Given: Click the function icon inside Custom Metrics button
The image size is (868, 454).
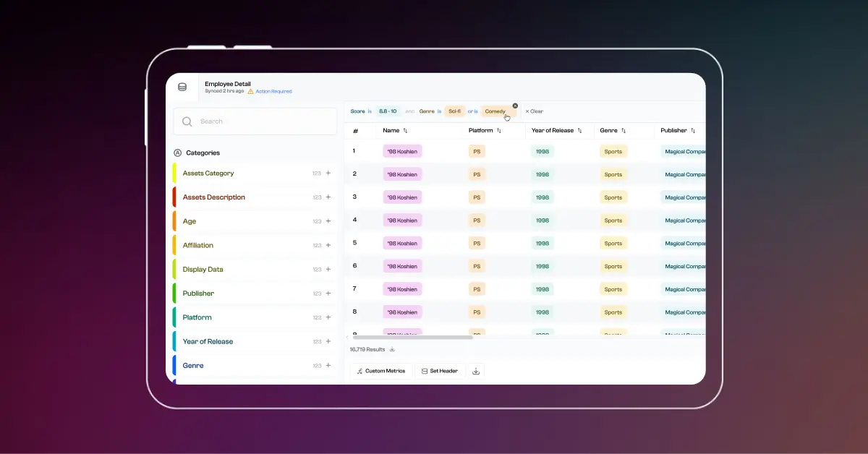Looking at the screenshot, I should coord(359,370).
